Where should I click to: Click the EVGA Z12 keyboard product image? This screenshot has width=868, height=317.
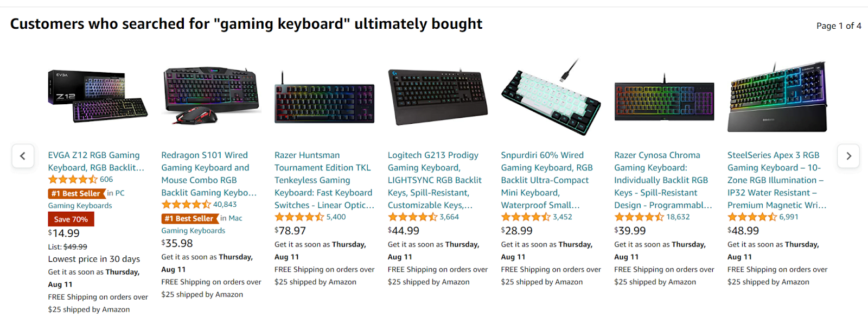tap(98, 96)
